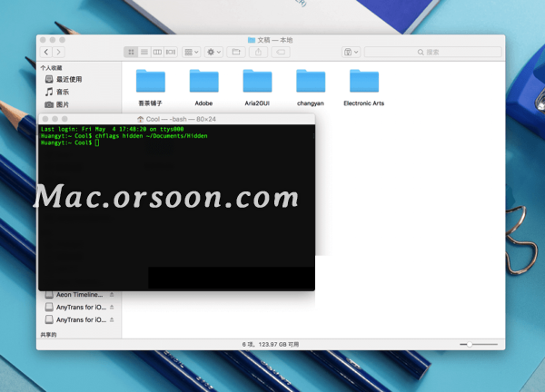Select first AnyTrans for iO... disk
This screenshot has width=545, height=392.
[x=81, y=308]
